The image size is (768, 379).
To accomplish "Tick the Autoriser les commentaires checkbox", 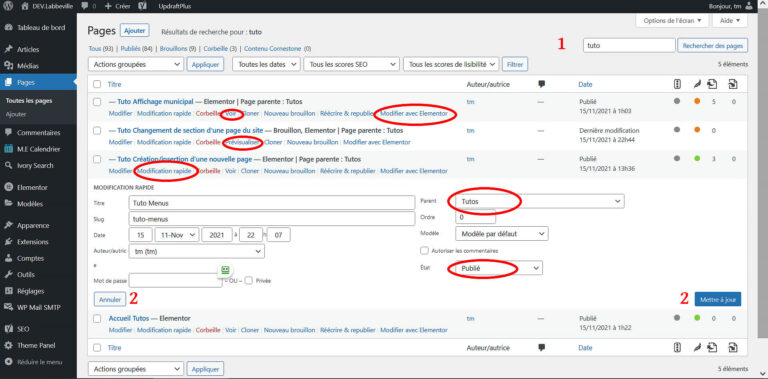I will click(424, 250).
